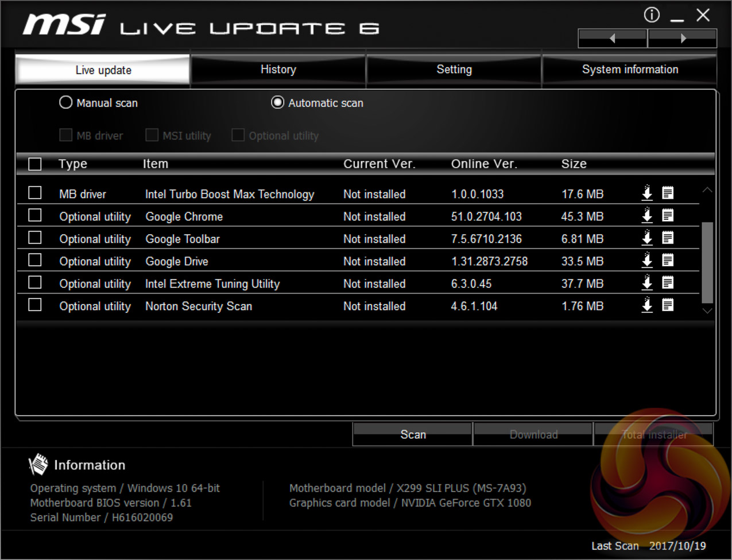Click the forward arrow navigation button
Image resolution: width=732 pixels, height=560 pixels.
(683, 38)
